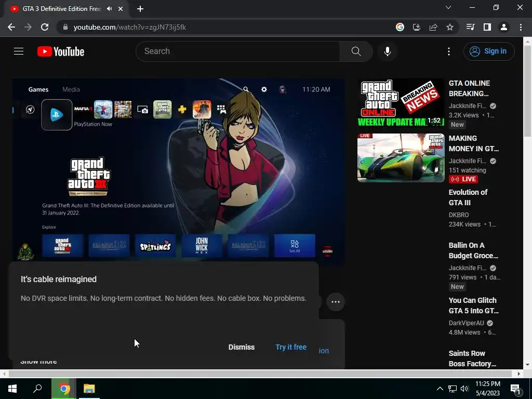The width and height of the screenshot is (532, 399).
Task: Click the magnifier search button
Action: tap(356, 51)
